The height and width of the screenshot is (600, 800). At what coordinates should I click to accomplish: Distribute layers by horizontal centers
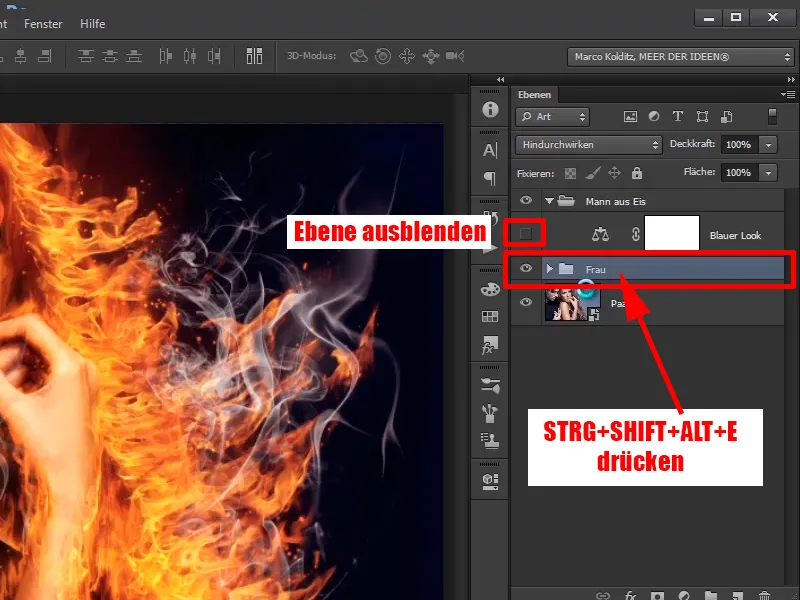click(190, 56)
